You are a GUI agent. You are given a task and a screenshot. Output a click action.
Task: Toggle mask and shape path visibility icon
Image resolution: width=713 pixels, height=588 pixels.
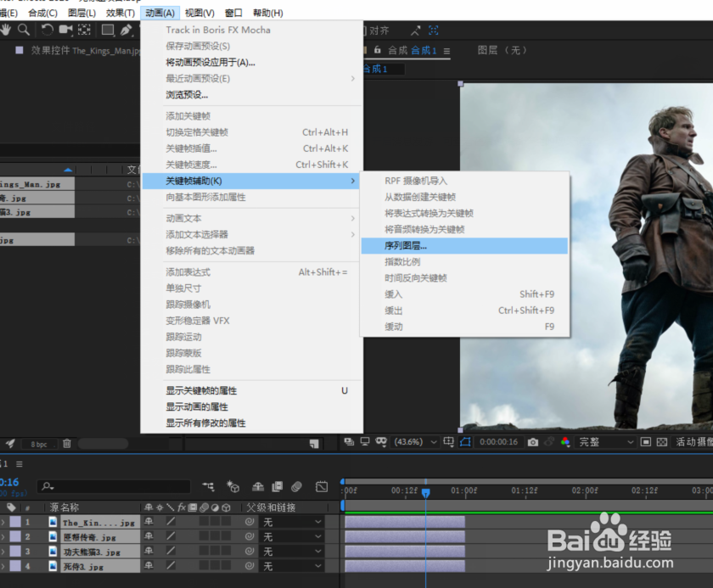pyautogui.click(x=465, y=442)
